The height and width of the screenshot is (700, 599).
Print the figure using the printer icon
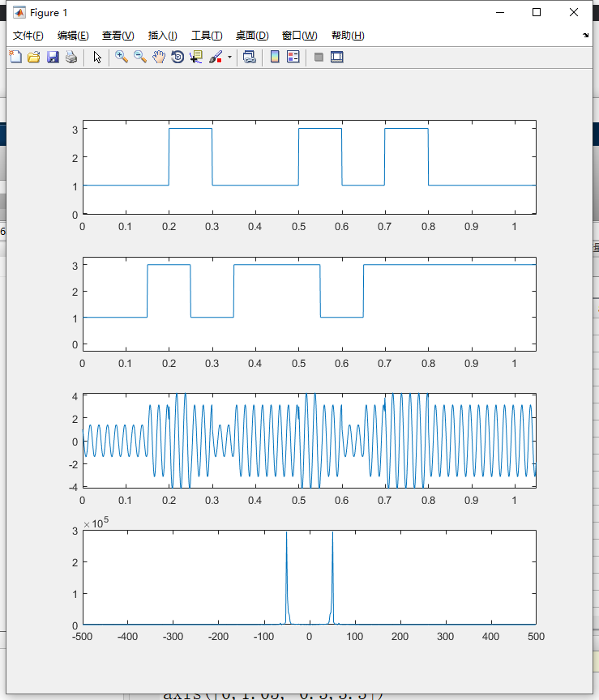(71, 57)
